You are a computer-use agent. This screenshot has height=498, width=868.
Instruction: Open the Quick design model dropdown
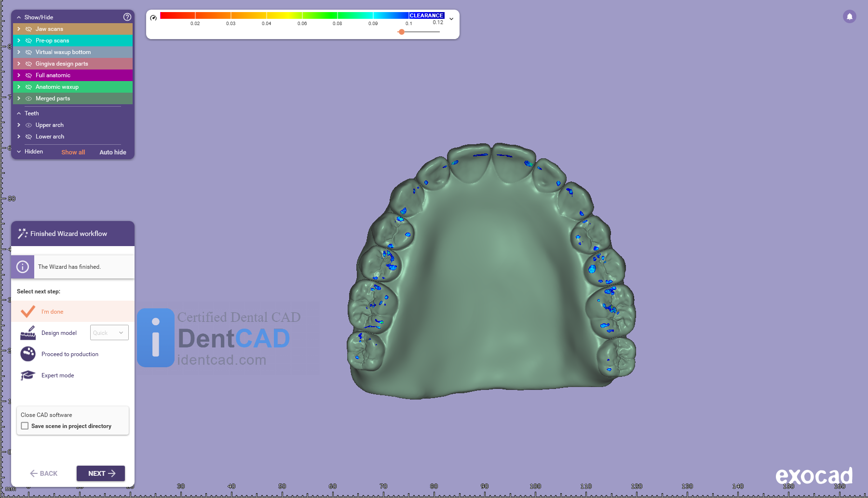(109, 332)
